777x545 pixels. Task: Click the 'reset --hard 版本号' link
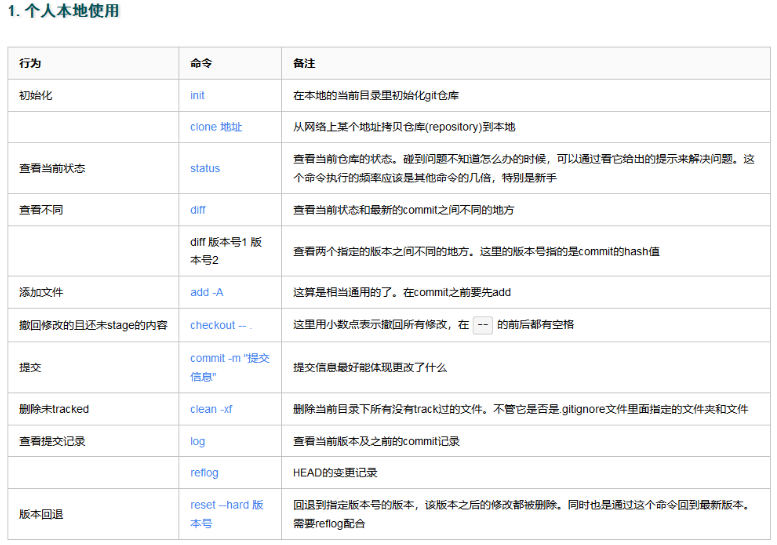click(x=226, y=514)
